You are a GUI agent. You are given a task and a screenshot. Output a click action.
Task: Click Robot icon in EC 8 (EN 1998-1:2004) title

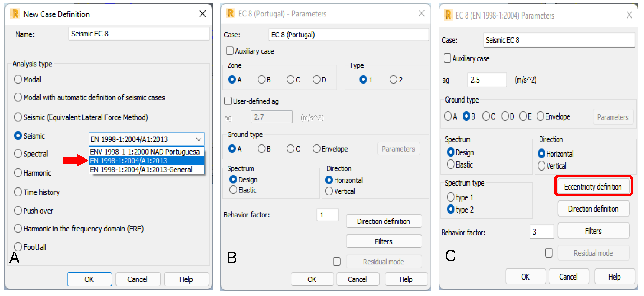coord(448,15)
